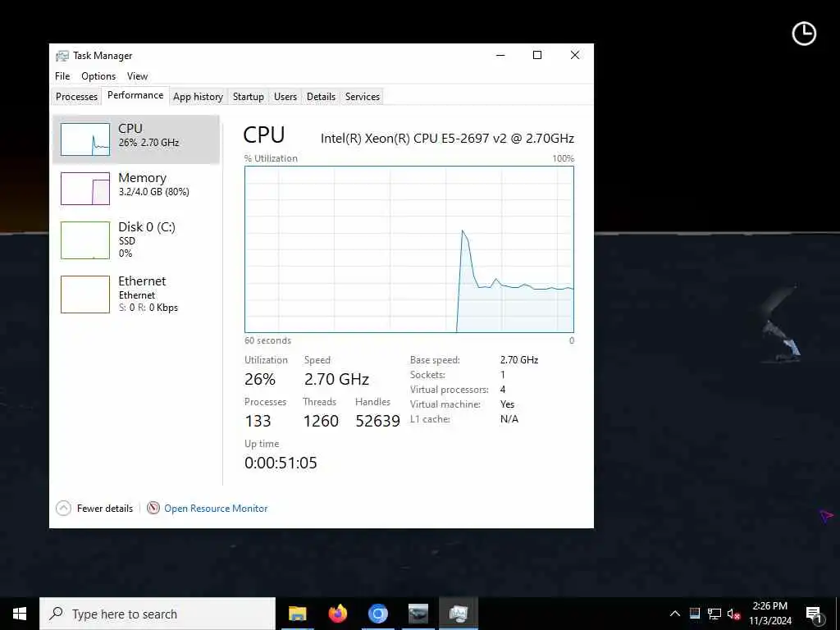The image size is (840, 630).
Task: Open the View menu
Action: click(137, 76)
